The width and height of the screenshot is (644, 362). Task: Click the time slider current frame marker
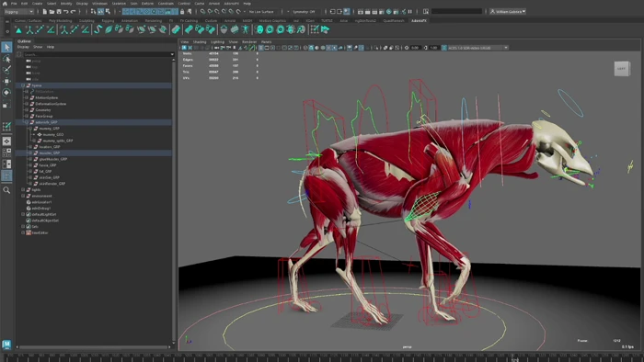pos(514,357)
